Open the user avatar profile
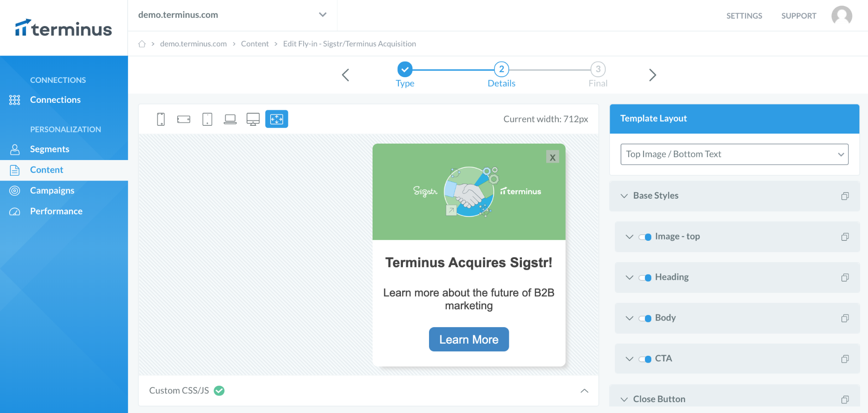The height and width of the screenshot is (413, 868). point(842,16)
